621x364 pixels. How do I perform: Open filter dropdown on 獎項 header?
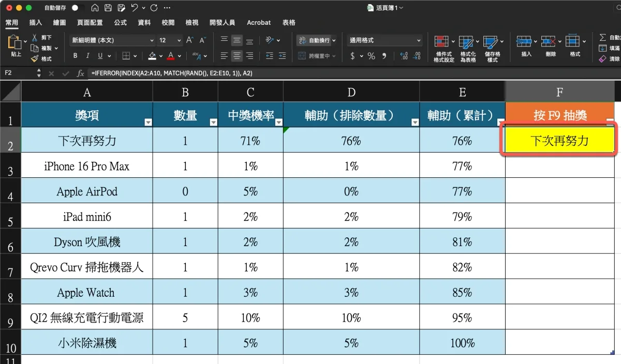(x=149, y=123)
